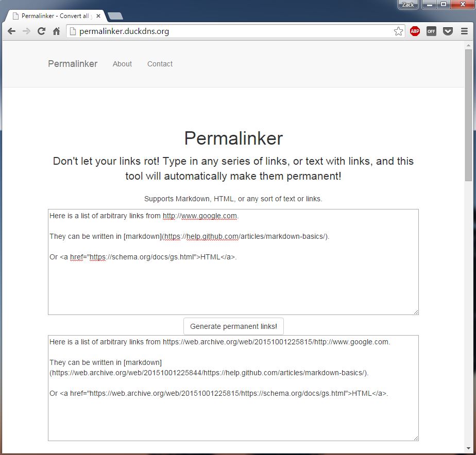This screenshot has width=476, height=455.
Task: Click Generate permanent links! button
Action: (x=233, y=326)
